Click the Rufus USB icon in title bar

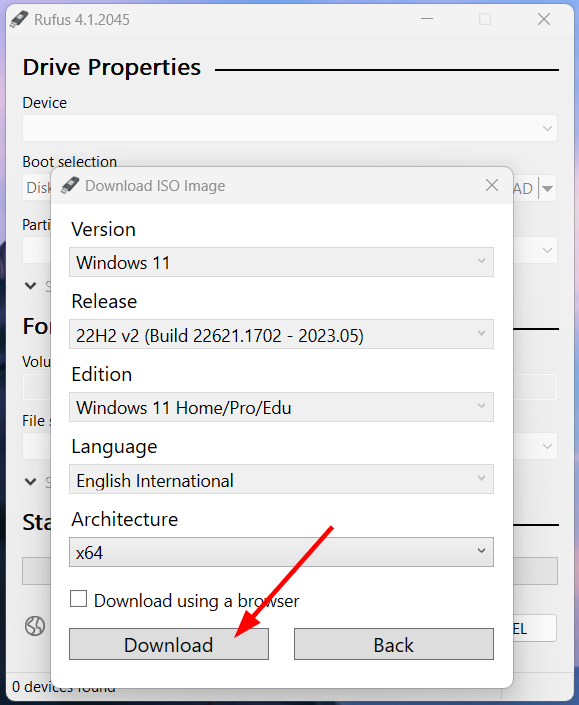click(x=19, y=19)
